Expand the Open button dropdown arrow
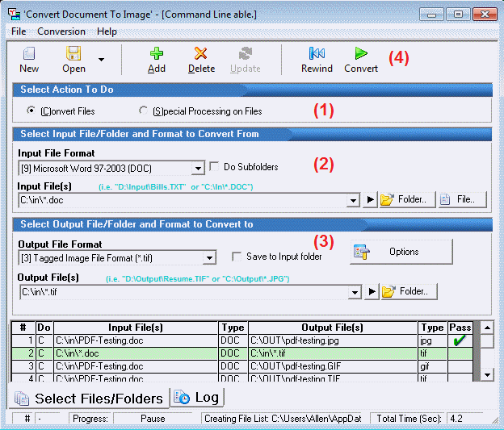 101,60
